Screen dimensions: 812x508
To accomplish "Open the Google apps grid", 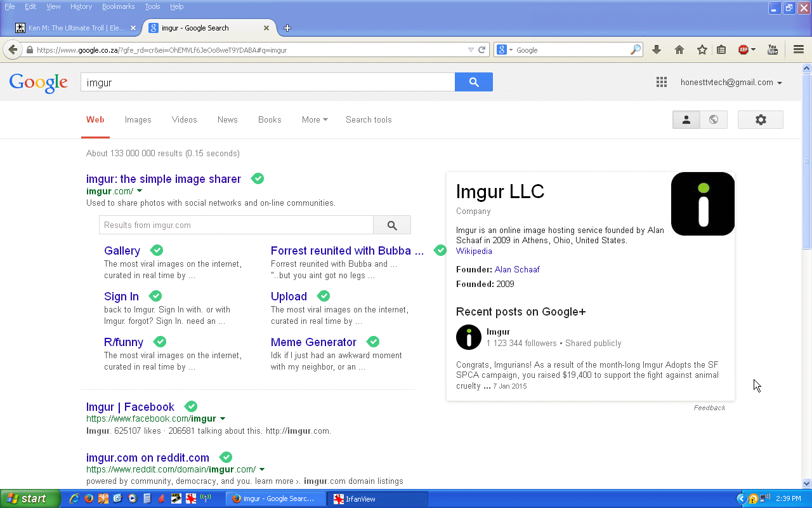I will coord(662,82).
